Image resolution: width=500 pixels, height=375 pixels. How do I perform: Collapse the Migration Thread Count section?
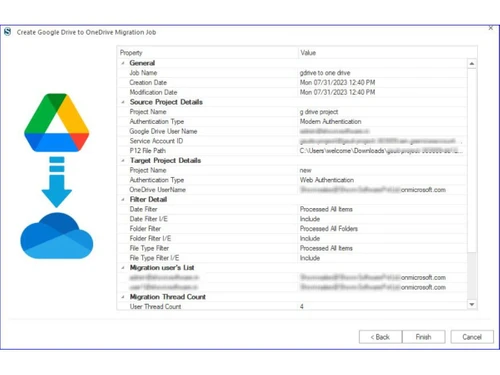123,297
